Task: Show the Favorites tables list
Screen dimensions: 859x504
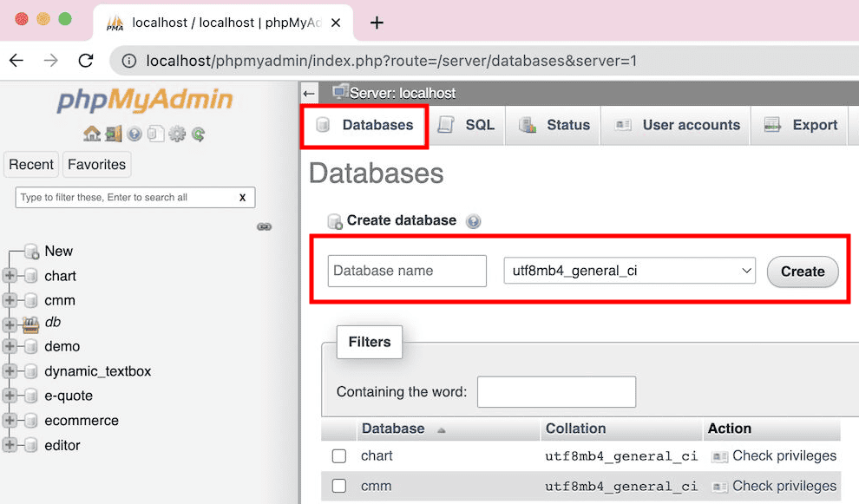Action: pos(96,164)
